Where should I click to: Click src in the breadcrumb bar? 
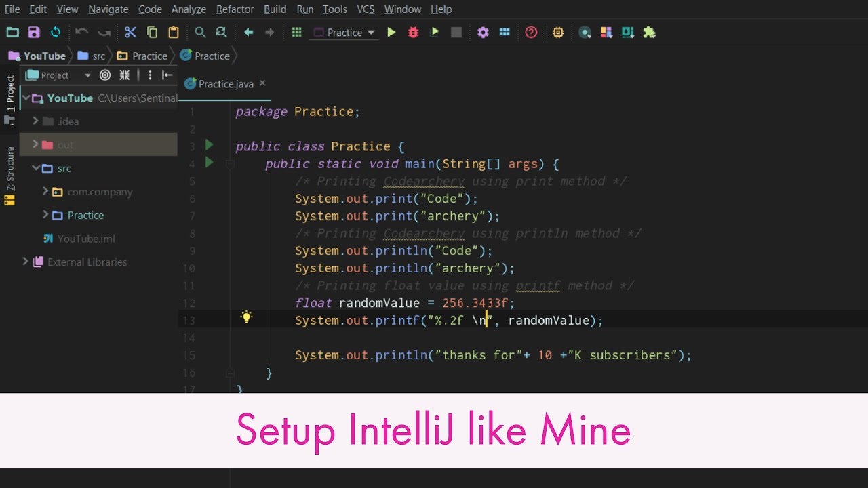point(92,56)
